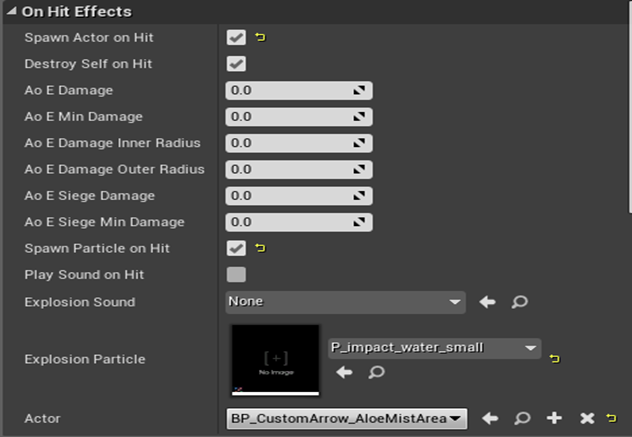Viewport: 632px width, 437px height.
Task: Click the Explosion Particle thumbnail preview
Action: pyautogui.click(x=275, y=360)
